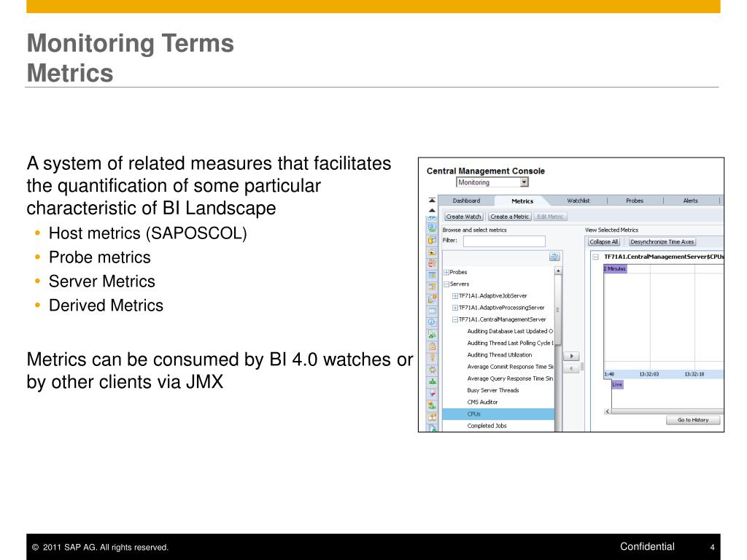Remove metric with left arrow button

pyautogui.click(x=571, y=368)
